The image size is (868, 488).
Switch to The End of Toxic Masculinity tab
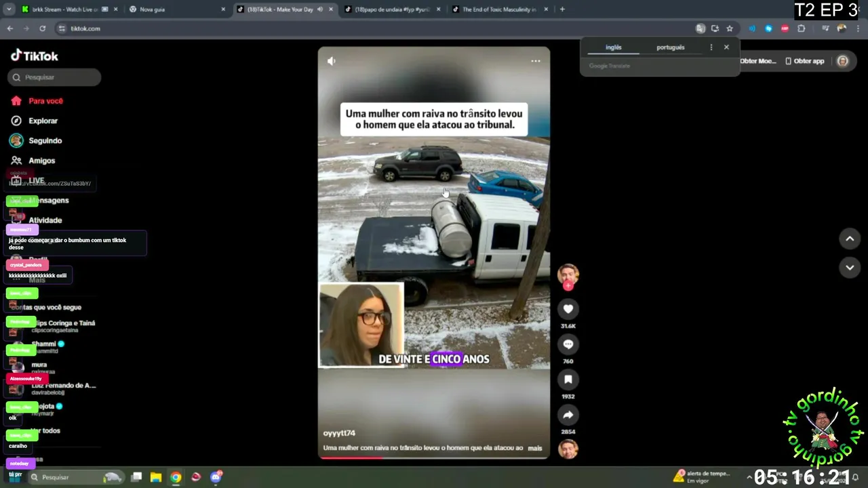tap(499, 9)
